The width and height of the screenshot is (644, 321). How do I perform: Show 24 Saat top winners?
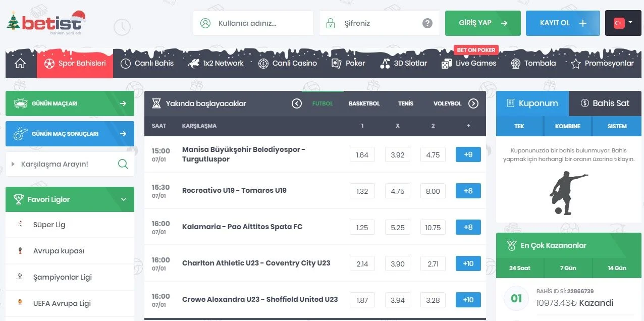coord(520,268)
